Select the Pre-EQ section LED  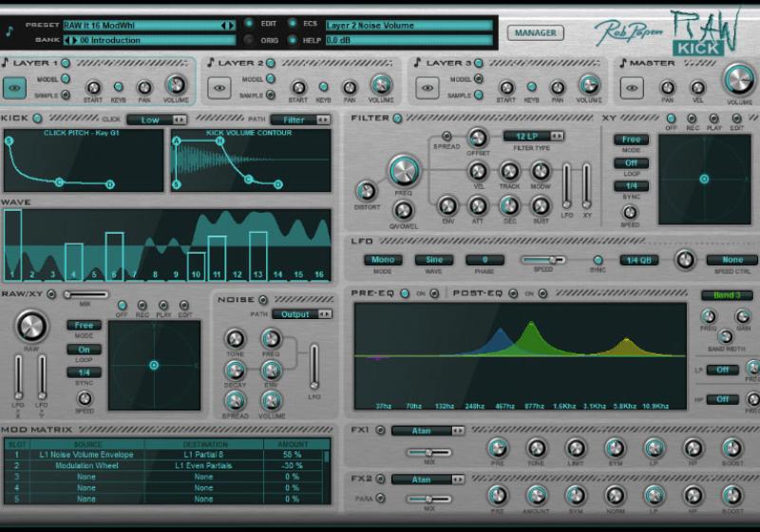pos(405,294)
